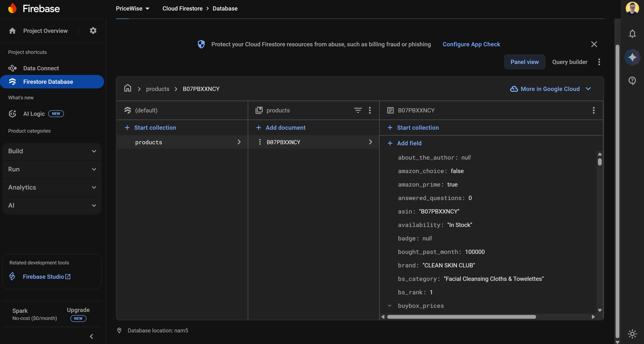
Task: Click the Configure App Check link
Action: [x=471, y=44]
